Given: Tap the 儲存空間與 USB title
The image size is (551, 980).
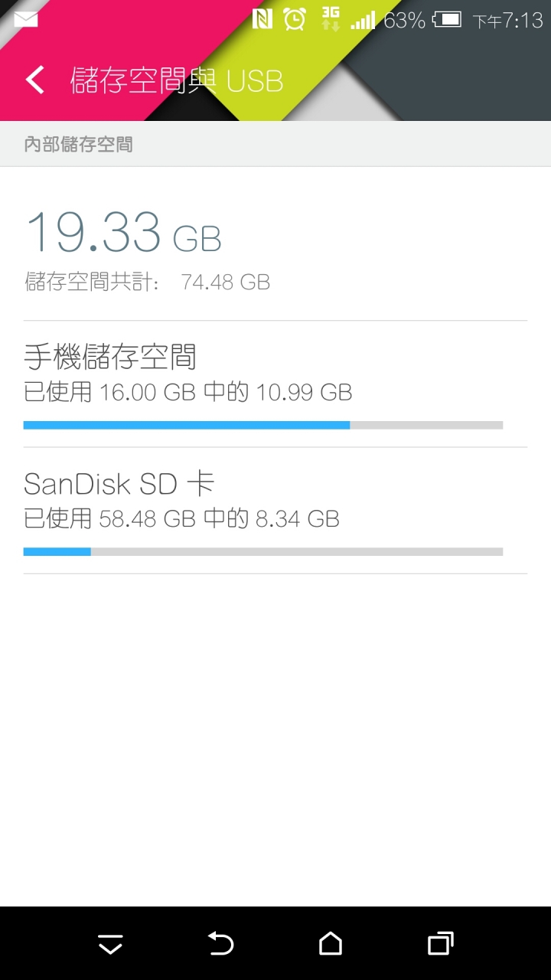Looking at the screenshot, I should click(177, 80).
